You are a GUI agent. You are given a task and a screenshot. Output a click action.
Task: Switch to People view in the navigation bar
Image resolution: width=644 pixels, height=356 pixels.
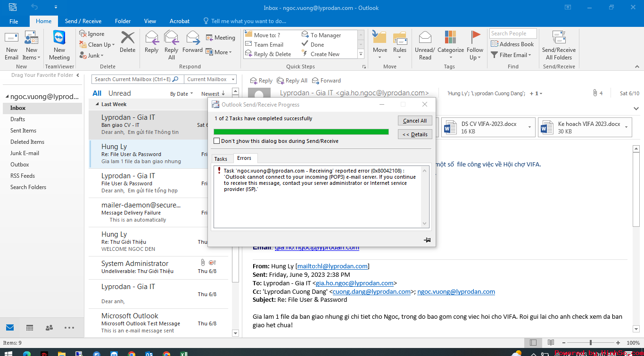(x=49, y=328)
